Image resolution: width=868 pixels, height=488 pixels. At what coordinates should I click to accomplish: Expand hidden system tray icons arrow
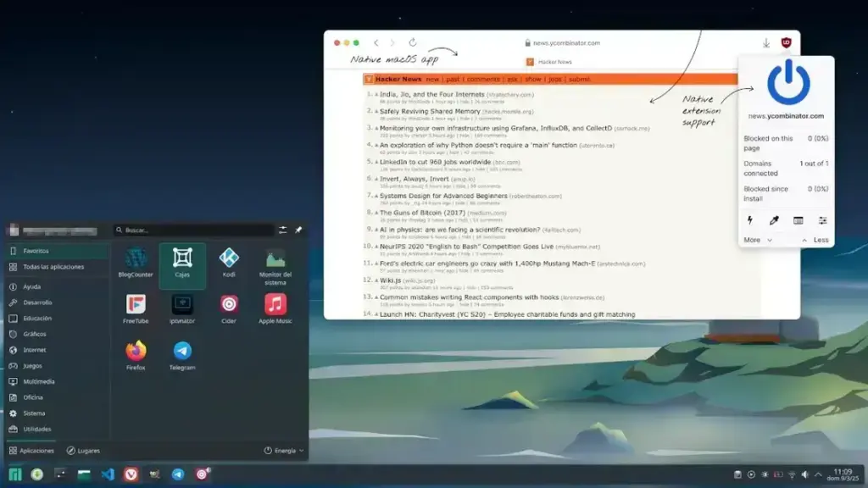[x=818, y=474]
